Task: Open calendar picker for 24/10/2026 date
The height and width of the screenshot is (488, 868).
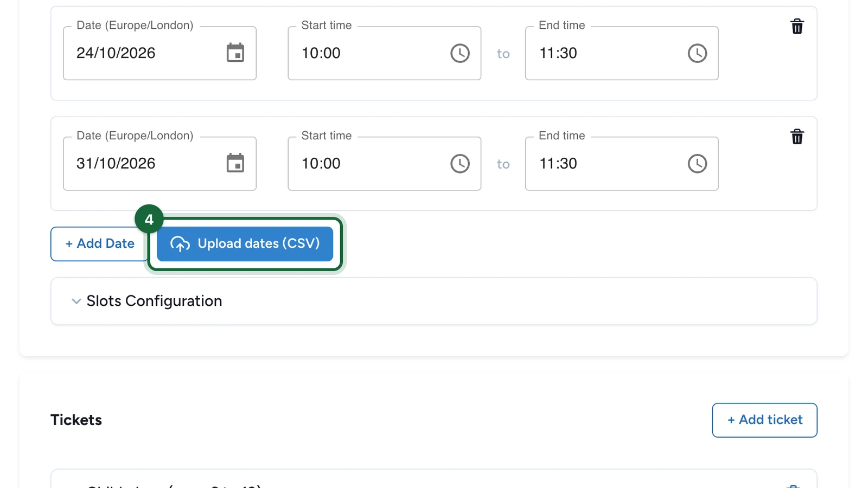Action: coord(235,53)
